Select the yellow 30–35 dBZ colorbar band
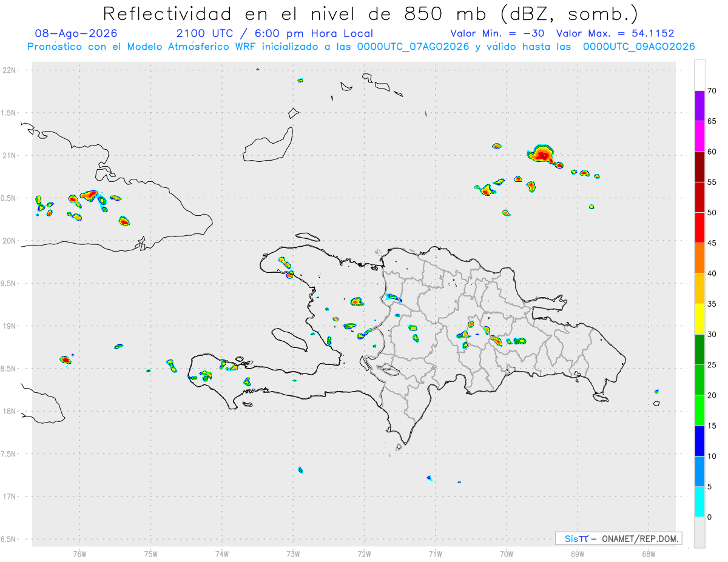This screenshot has width=728, height=562. (x=699, y=319)
